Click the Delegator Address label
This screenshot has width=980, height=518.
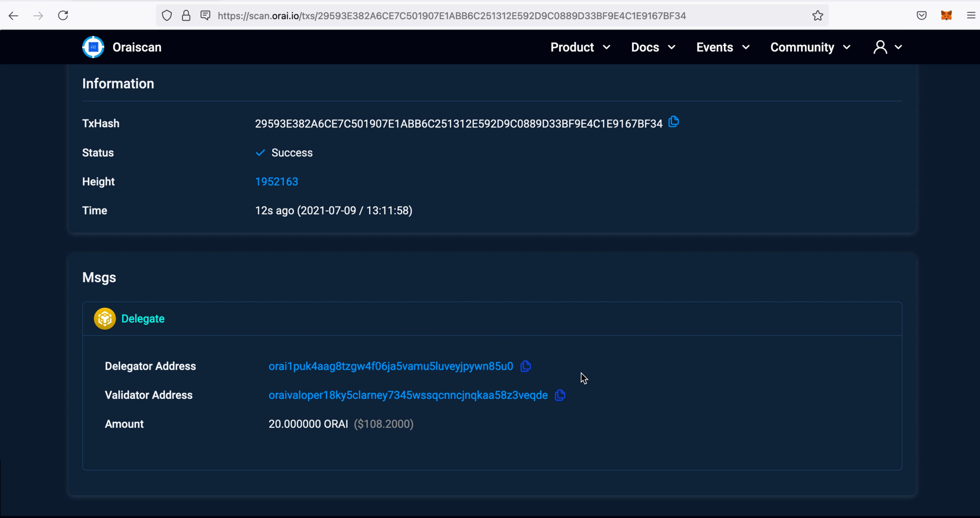(x=150, y=366)
